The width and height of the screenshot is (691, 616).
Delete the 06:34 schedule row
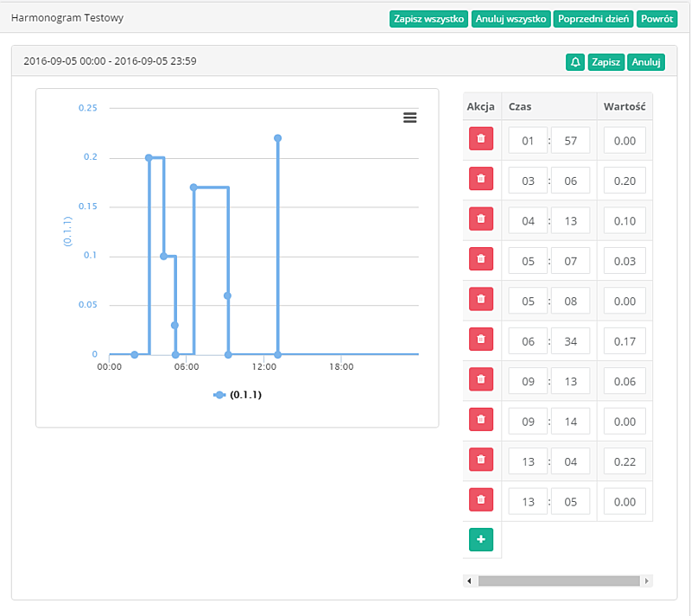click(x=481, y=340)
